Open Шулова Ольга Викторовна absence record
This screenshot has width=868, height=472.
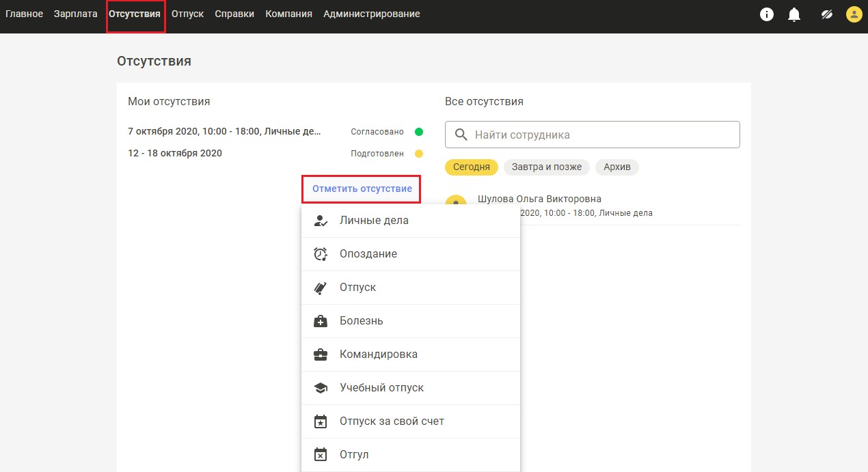coord(593,206)
